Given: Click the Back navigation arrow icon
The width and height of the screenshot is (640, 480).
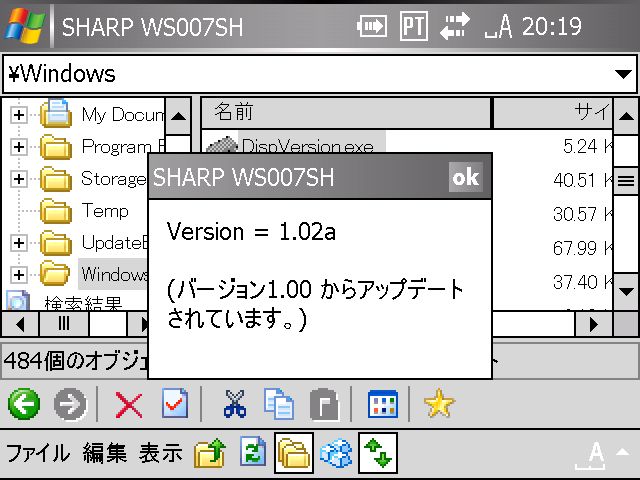Looking at the screenshot, I should point(24,404).
